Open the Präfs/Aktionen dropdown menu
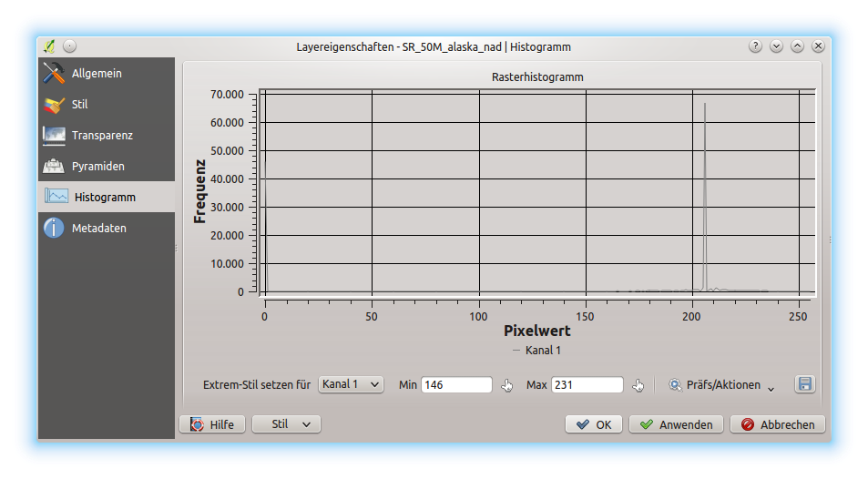 (721, 385)
